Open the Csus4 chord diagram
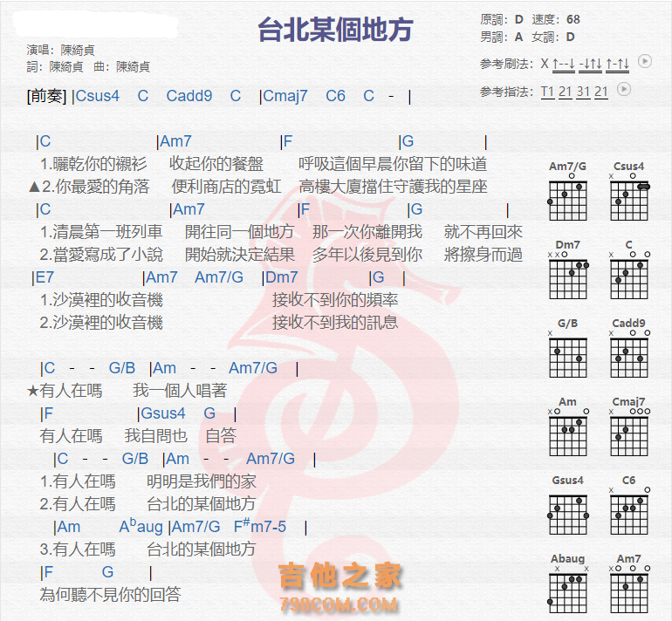672x621 pixels. point(628,191)
